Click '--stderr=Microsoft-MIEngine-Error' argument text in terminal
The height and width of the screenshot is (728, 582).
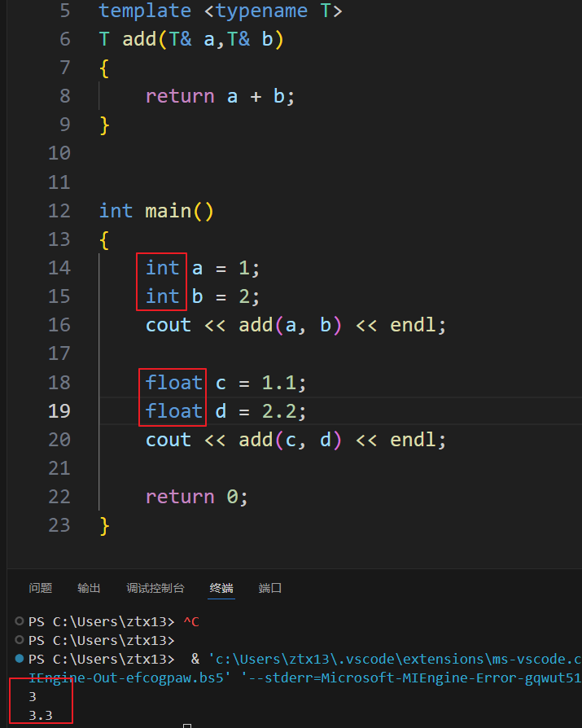(x=385, y=678)
